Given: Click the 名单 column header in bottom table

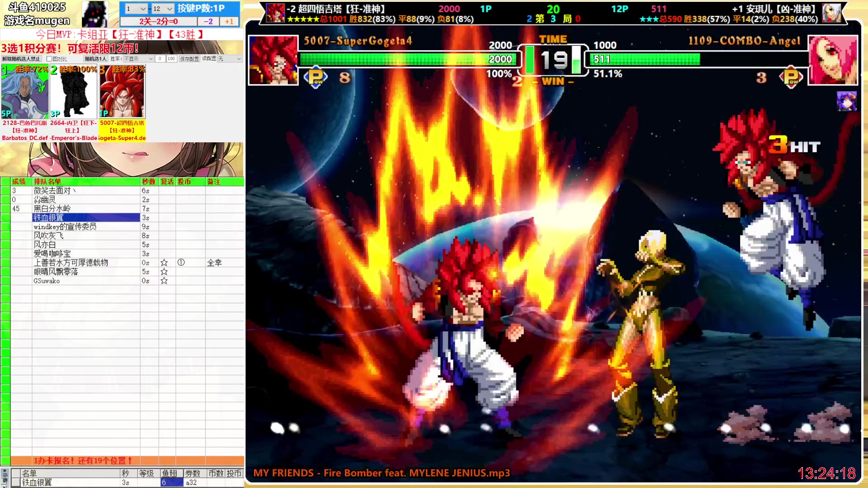Looking at the screenshot, I should coord(70,473).
